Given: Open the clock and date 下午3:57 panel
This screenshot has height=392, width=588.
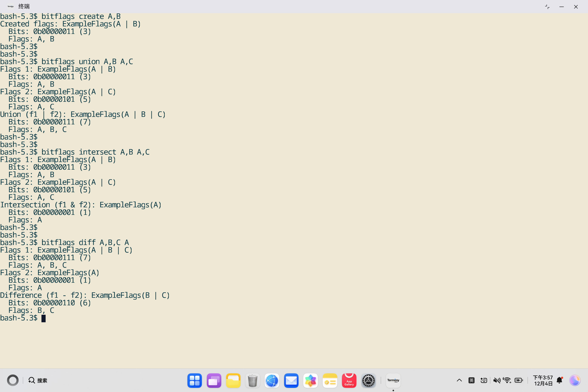Looking at the screenshot, I should point(543,380).
